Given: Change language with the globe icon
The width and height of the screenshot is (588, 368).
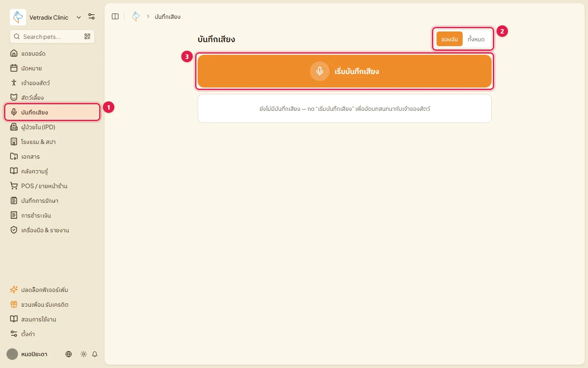Looking at the screenshot, I should pos(69,354).
